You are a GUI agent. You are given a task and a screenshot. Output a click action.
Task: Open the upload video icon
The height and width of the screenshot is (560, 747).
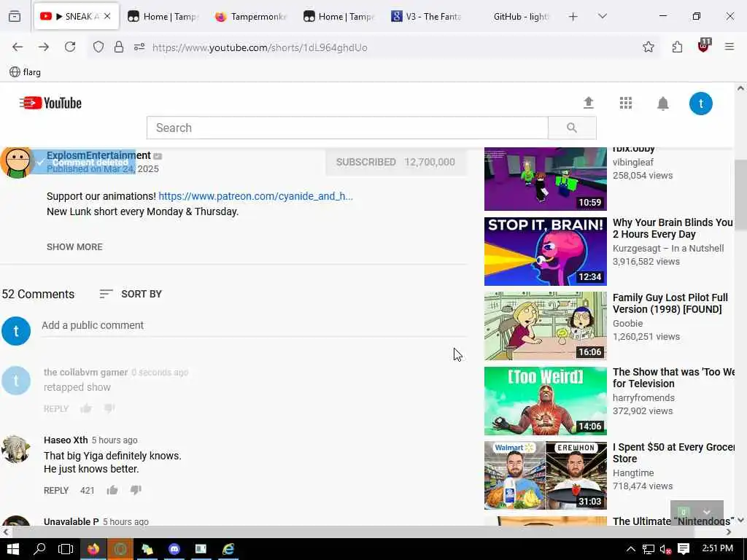click(589, 103)
